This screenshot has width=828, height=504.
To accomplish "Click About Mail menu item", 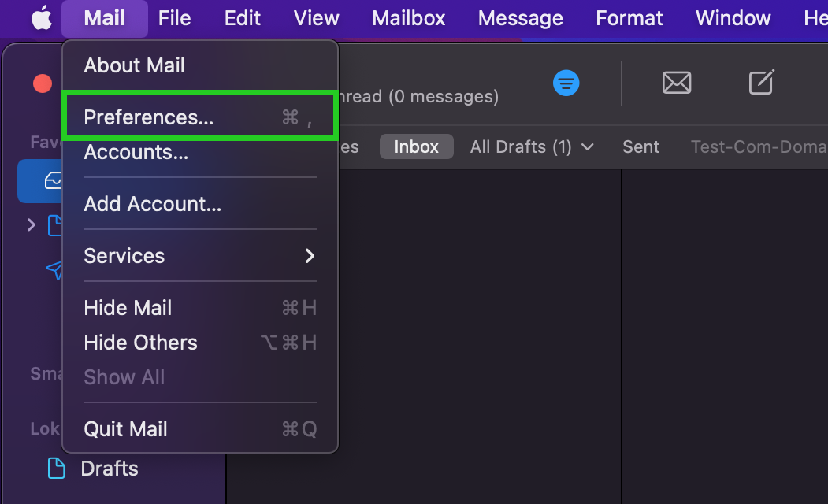I will 134,65.
